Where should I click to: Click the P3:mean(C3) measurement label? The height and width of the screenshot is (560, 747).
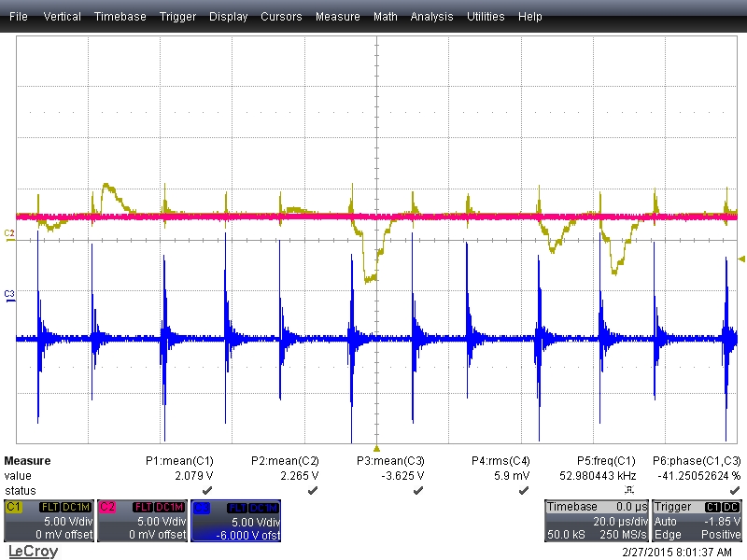[390, 461]
